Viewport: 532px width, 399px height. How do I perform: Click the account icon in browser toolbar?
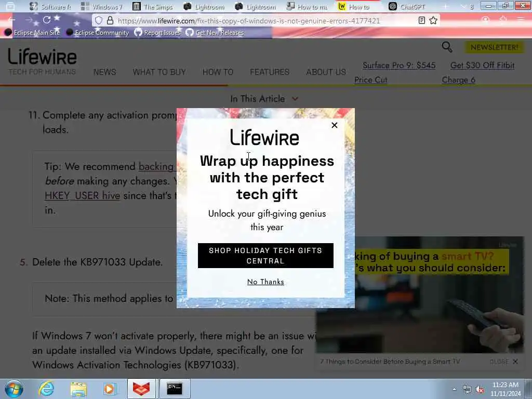(486, 20)
